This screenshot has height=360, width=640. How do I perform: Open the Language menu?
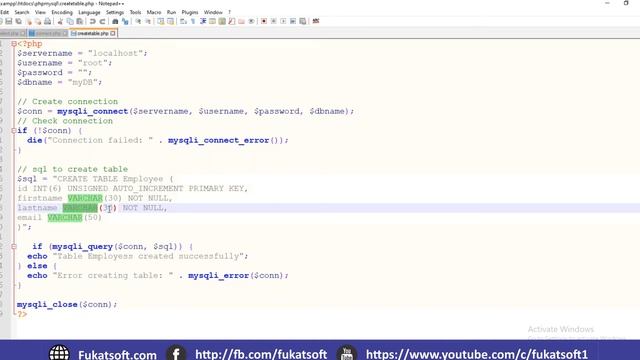click(89, 13)
